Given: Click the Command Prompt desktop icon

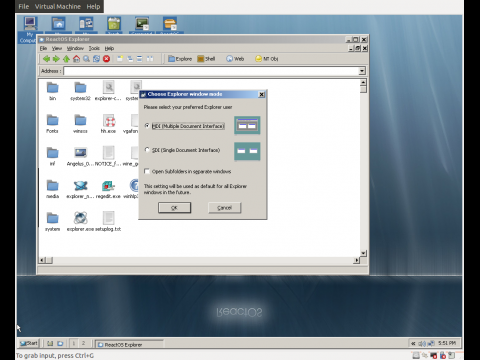Looking at the screenshot, I should coord(142,24).
